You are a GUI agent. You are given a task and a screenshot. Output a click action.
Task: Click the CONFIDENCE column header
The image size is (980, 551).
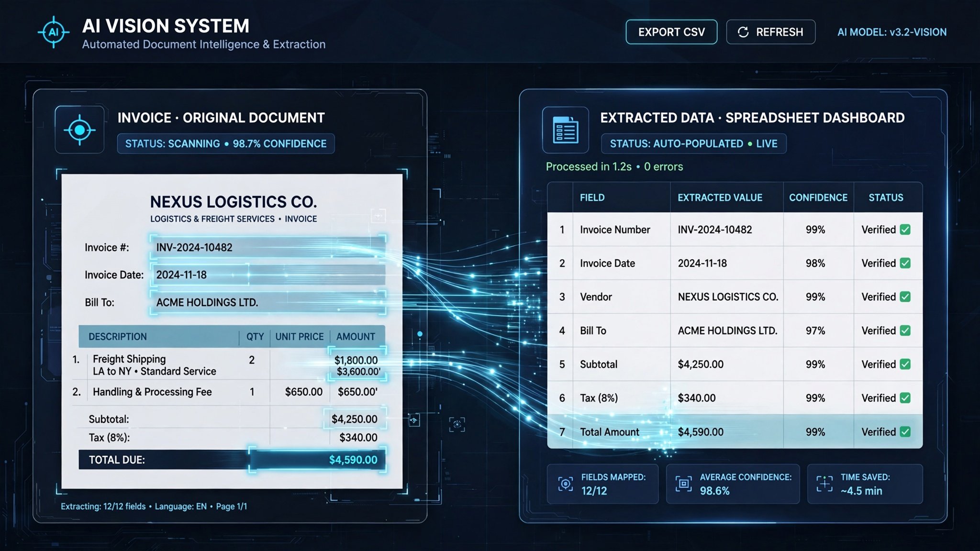tap(818, 198)
